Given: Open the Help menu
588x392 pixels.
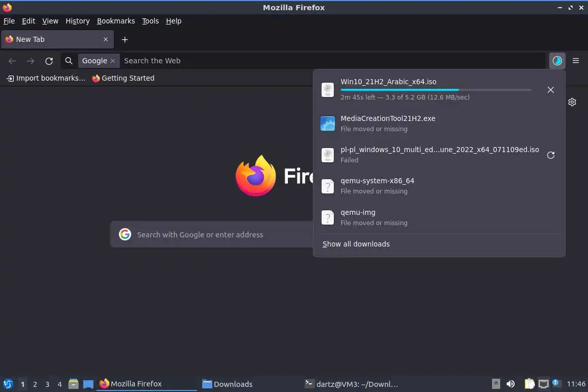Looking at the screenshot, I should click(174, 21).
